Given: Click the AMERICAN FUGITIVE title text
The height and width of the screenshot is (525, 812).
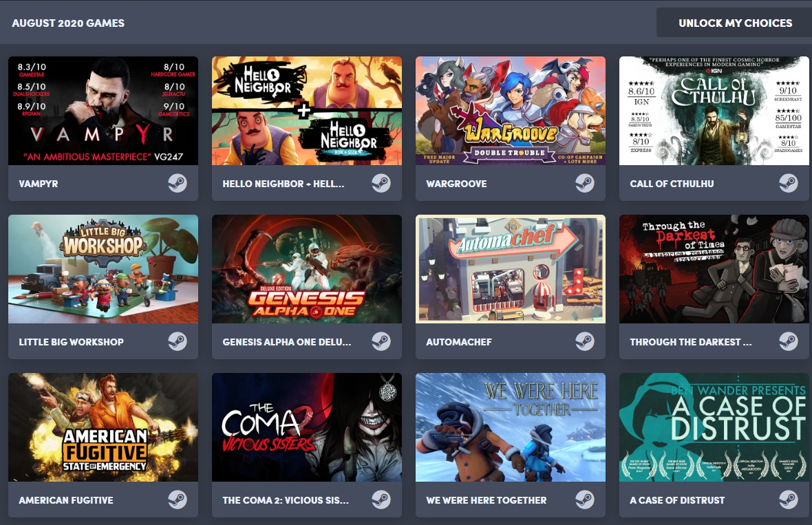Looking at the screenshot, I should coord(66,501).
